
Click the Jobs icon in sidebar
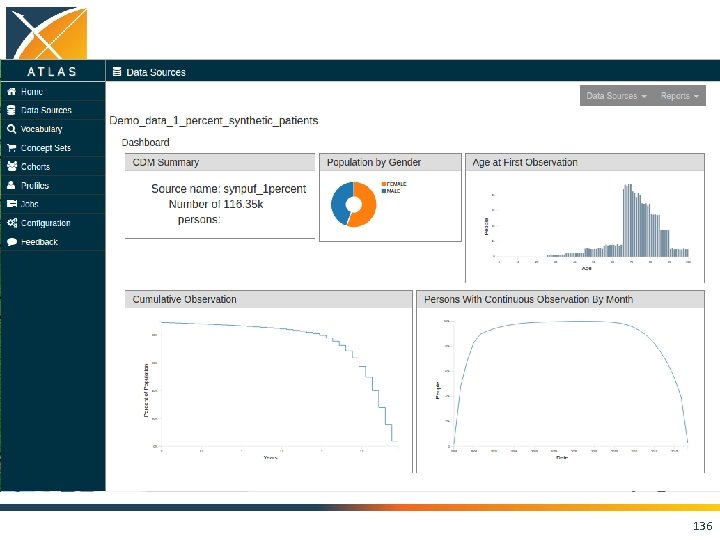tap(12, 204)
